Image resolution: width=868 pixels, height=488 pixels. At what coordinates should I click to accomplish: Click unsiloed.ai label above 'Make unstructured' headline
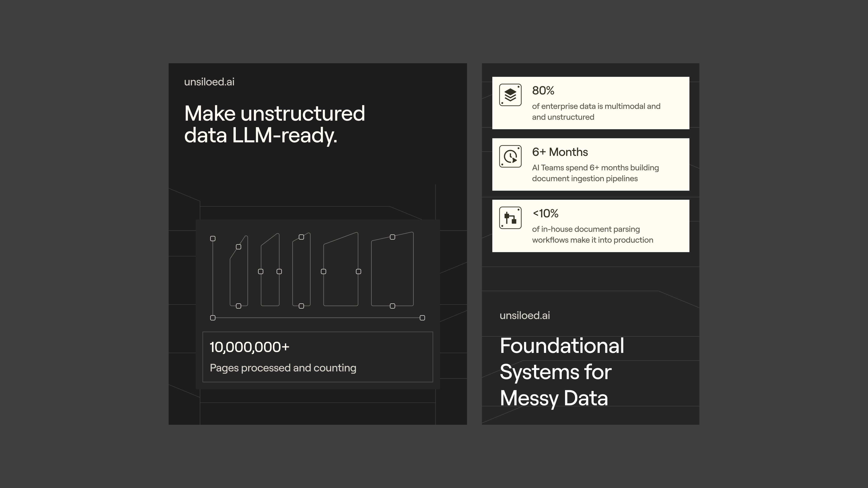click(209, 82)
